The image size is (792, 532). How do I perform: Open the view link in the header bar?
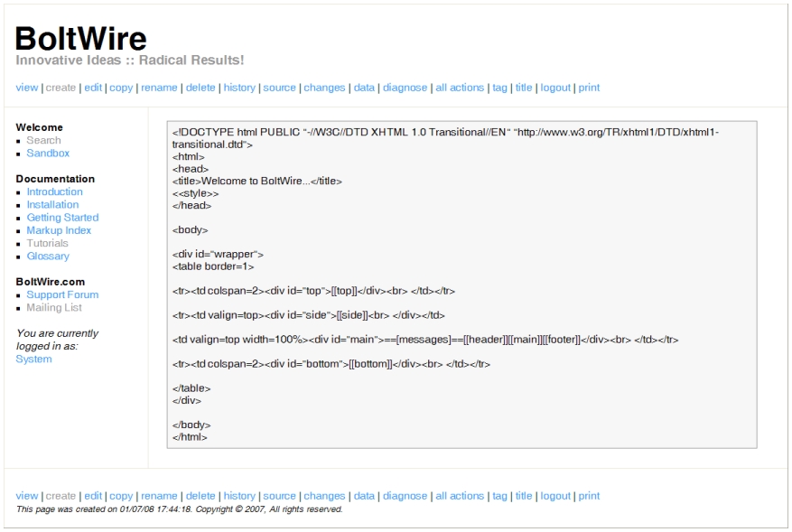[x=27, y=88]
